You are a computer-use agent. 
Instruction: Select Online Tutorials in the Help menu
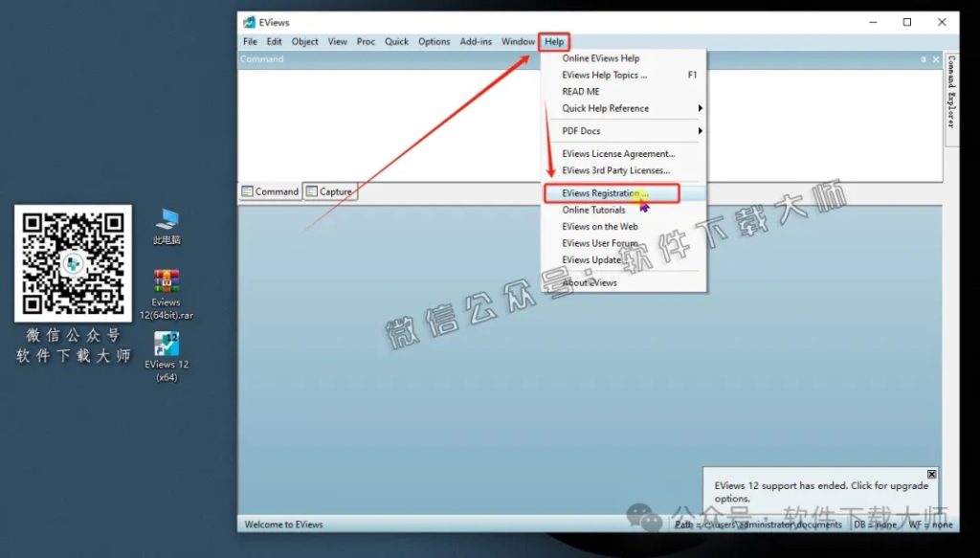[593, 210]
